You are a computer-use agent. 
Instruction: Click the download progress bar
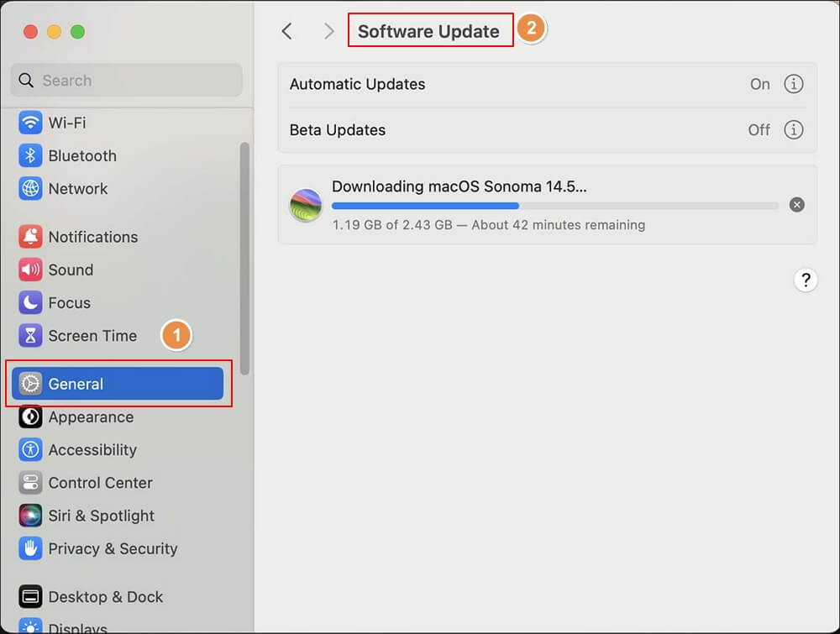[555, 206]
